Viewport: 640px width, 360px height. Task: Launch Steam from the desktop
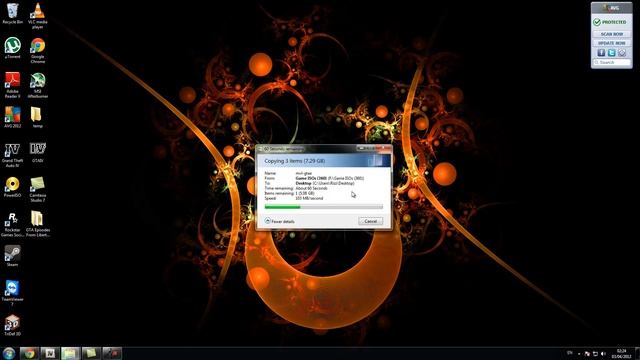coord(13,256)
